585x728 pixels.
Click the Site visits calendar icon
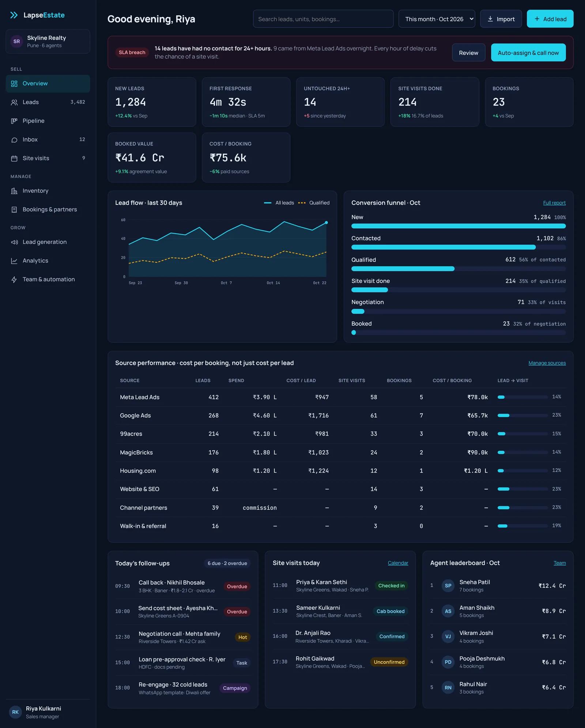14,158
